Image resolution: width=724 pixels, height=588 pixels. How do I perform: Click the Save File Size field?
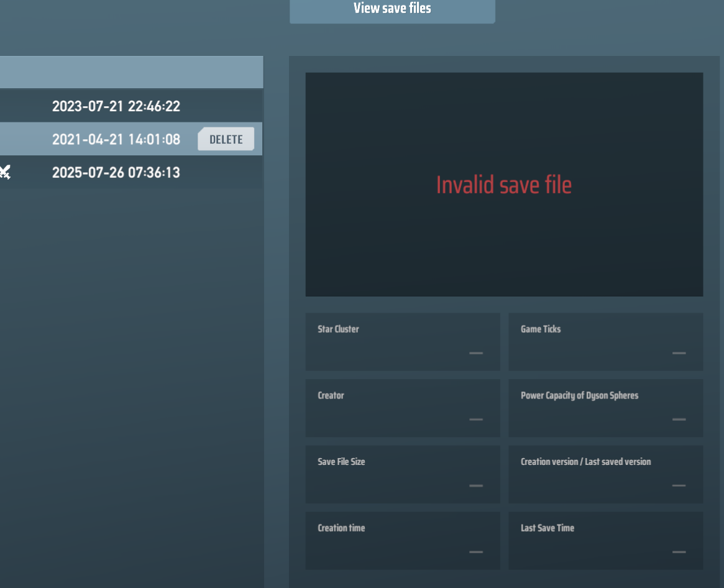pos(403,474)
